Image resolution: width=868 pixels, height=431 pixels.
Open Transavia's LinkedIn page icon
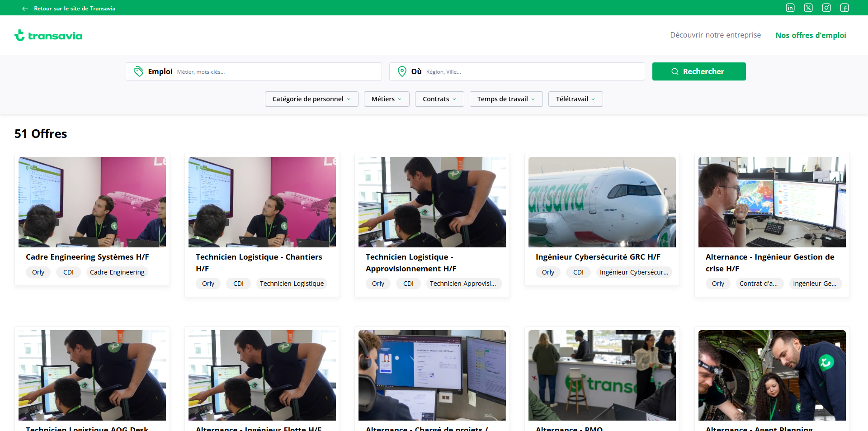pos(790,8)
